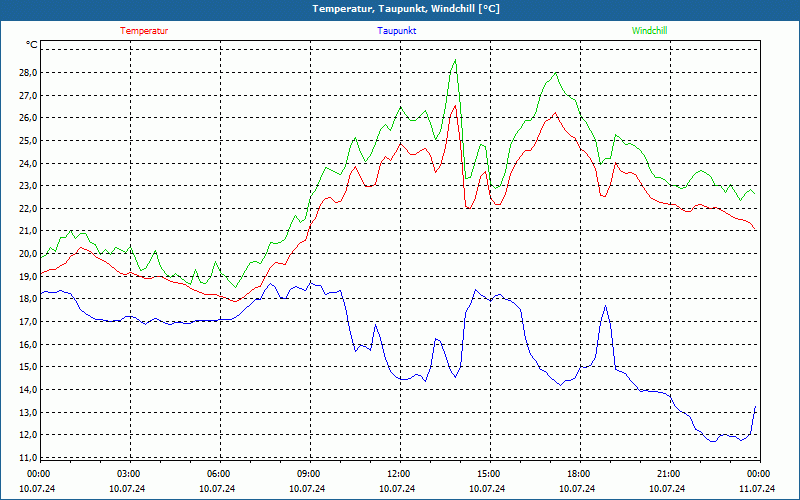The height and width of the screenshot is (500, 800).
Task: Click the '16,0' y-axis value
Action: pyautogui.click(x=28, y=344)
